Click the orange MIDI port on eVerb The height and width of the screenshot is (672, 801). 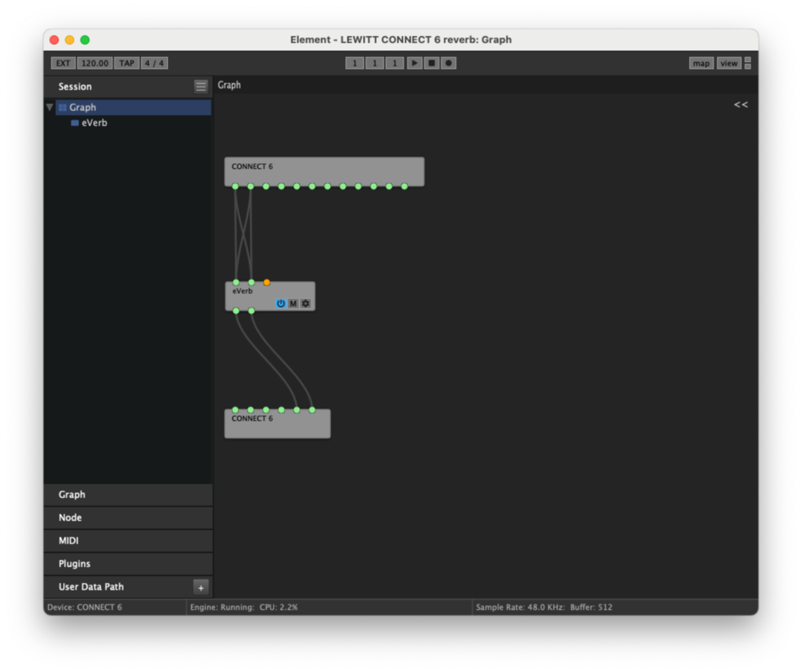pyautogui.click(x=266, y=282)
